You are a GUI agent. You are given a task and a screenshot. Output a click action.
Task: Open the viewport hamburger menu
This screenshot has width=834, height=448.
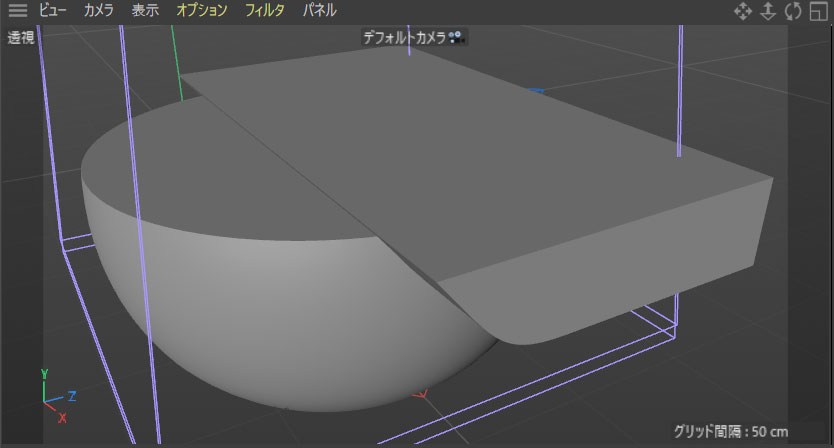(x=18, y=11)
